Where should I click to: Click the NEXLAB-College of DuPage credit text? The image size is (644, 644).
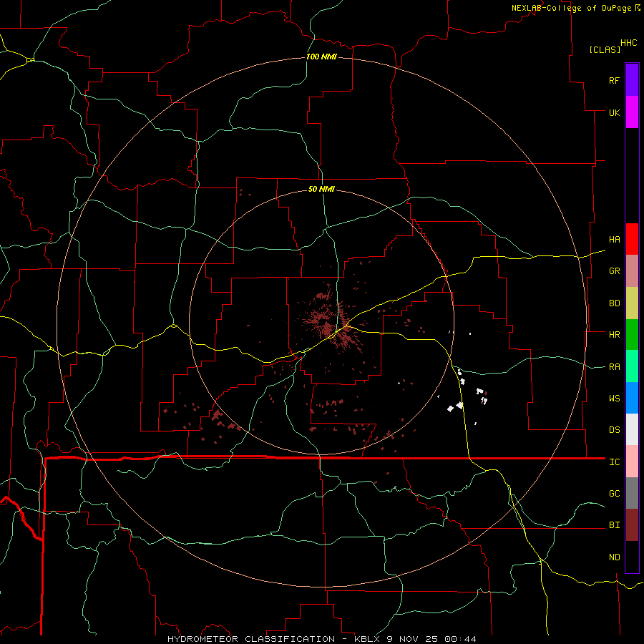pyautogui.click(x=571, y=8)
